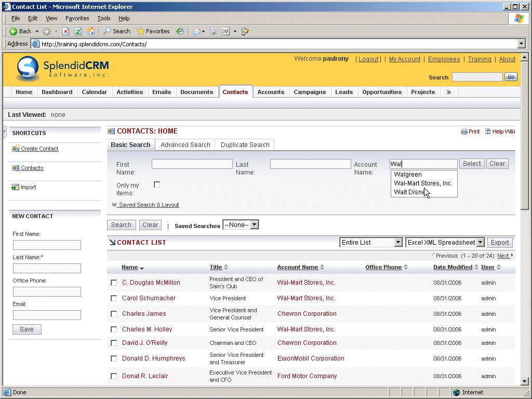Viewport: 532px width, 399px height.
Task: Click the Print icon in contacts header
Action: pyautogui.click(x=464, y=131)
